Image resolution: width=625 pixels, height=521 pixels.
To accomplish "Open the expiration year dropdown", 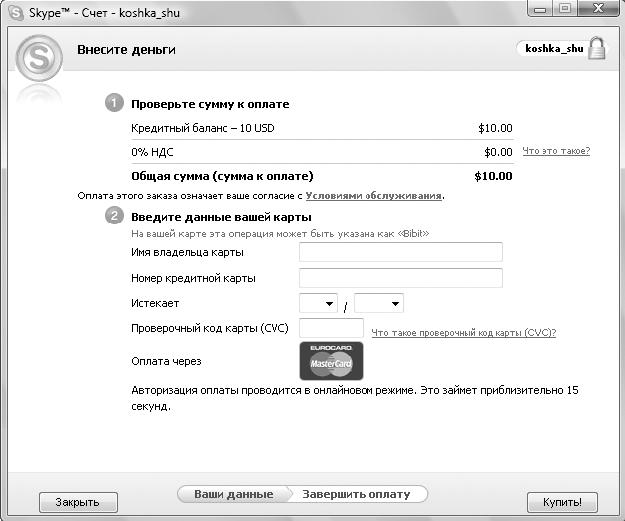I will click(379, 303).
